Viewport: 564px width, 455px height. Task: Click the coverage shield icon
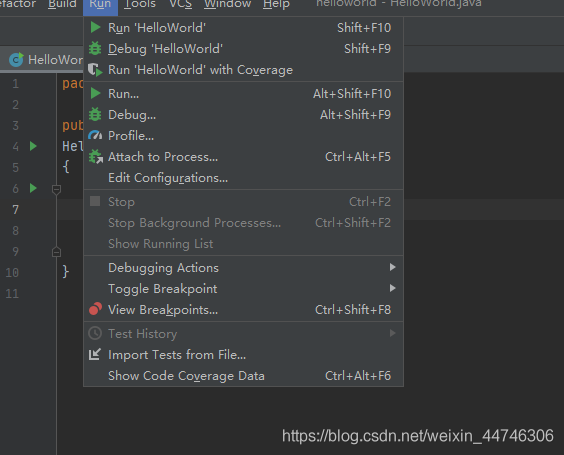point(95,70)
